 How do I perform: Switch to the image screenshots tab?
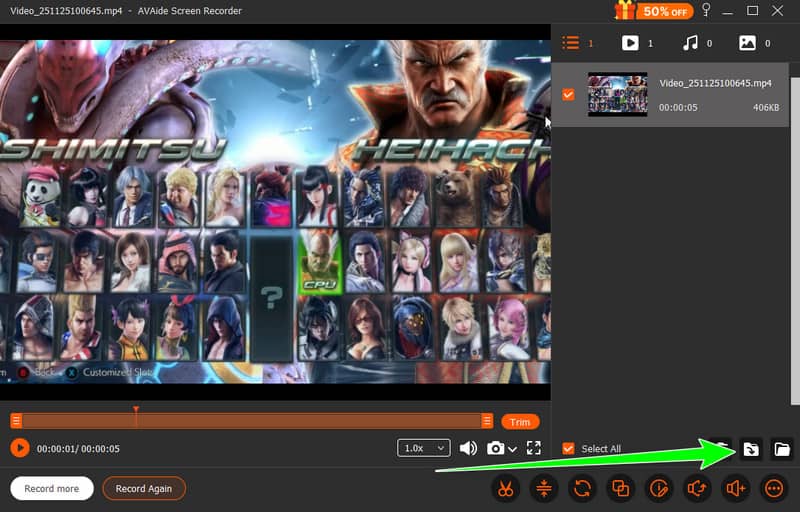point(753,43)
